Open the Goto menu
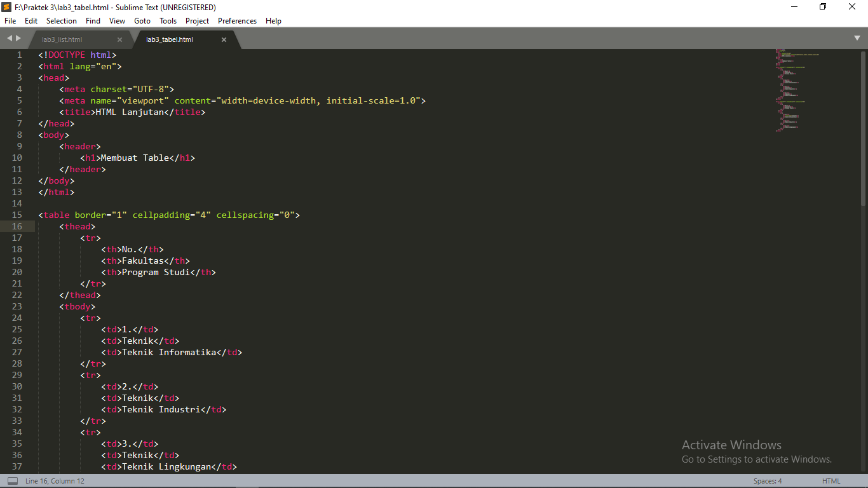The width and height of the screenshot is (868, 488). (x=142, y=21)
